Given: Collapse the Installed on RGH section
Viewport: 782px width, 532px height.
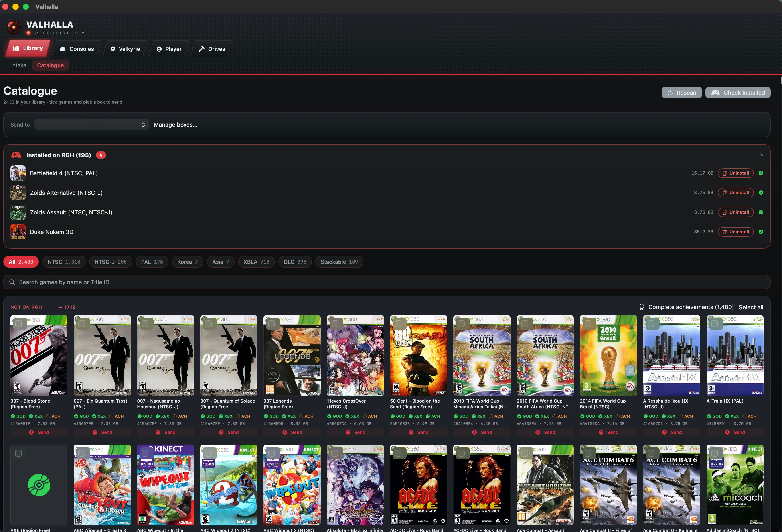Looking at the screenshot, I should click(x=761, y=155).
